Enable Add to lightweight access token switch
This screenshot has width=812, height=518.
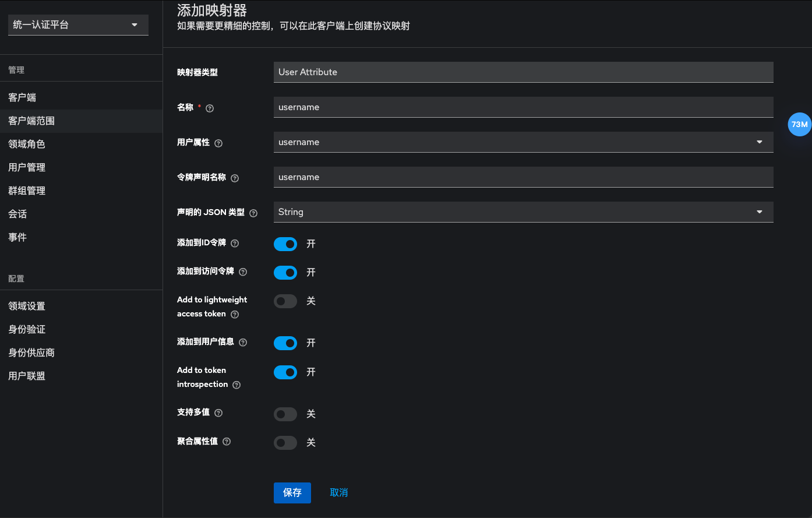[x=285, y=301]
